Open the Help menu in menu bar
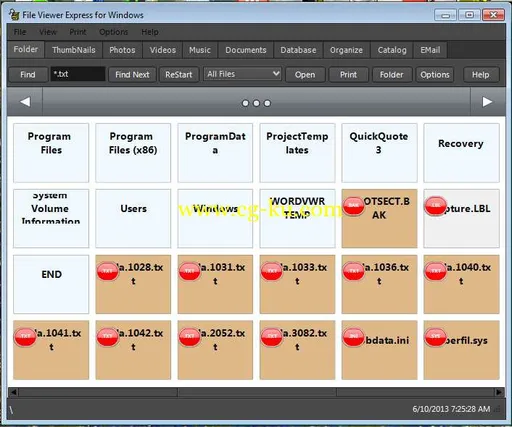 pyautogui.click(x=150, y=32)
